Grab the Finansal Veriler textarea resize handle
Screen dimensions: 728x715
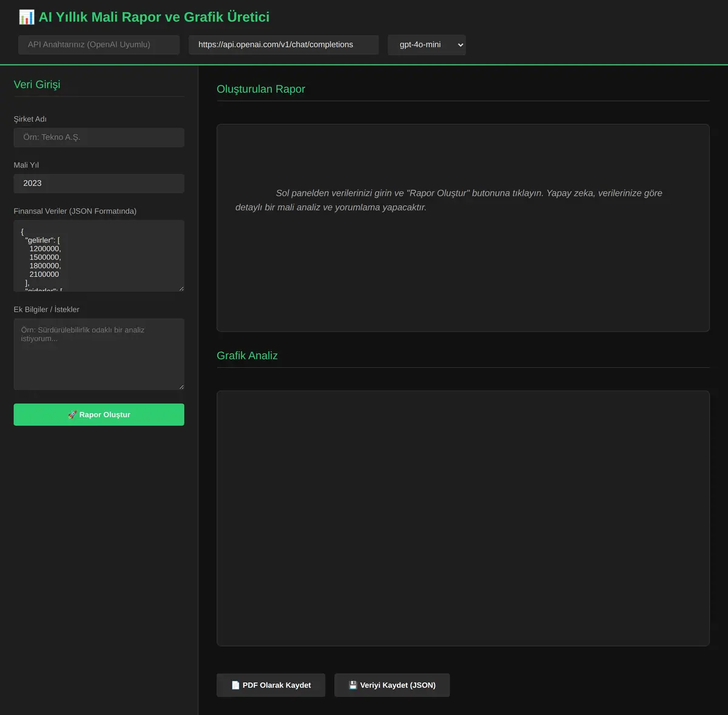coord(181,288)
